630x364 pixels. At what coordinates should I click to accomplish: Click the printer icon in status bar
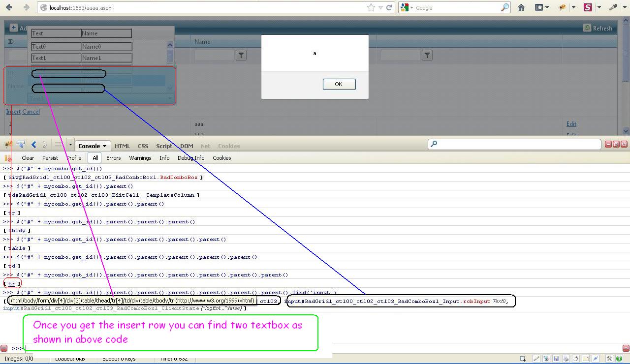click(x=566, y=359)
